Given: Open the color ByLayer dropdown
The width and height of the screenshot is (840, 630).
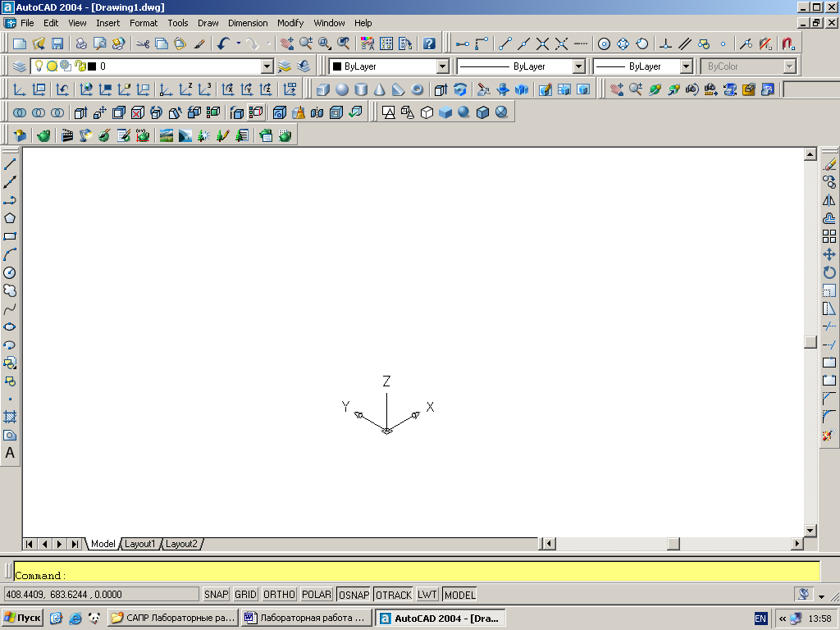Looking at the screenshot, I should click(x=442, y=66).
